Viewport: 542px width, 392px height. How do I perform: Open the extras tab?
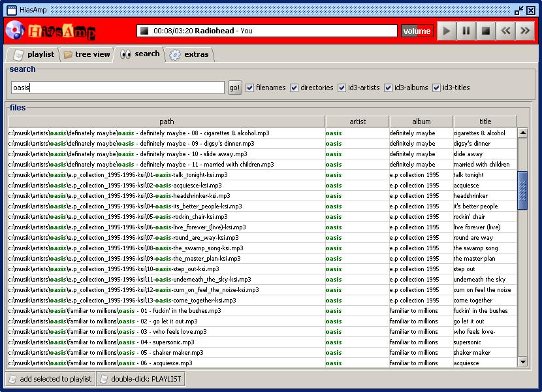189,54
